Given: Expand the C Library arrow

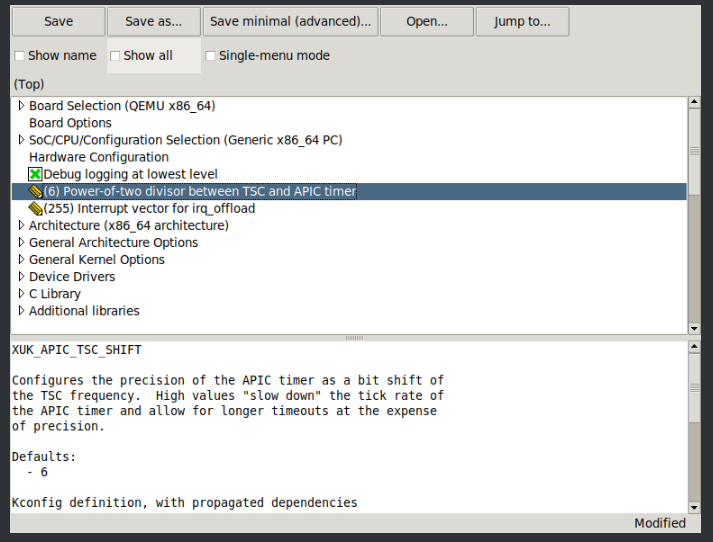Looking at the screenshot, I should (21, 293).
